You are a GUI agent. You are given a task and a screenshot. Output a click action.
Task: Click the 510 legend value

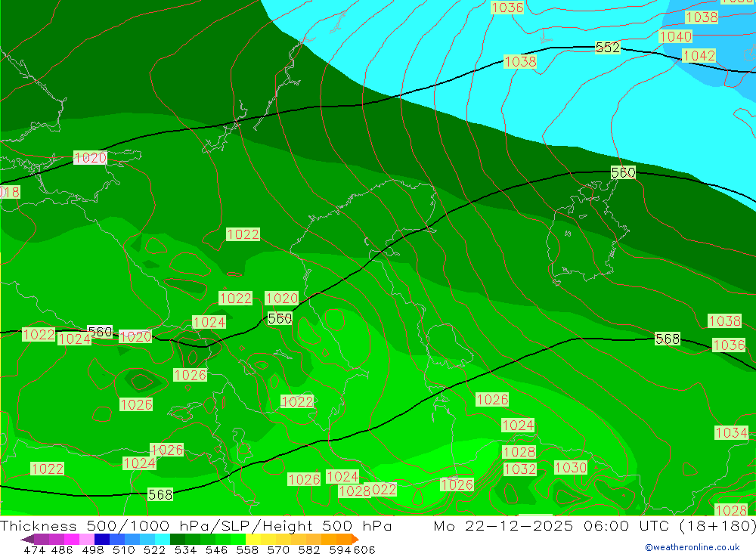coord(124,549)
